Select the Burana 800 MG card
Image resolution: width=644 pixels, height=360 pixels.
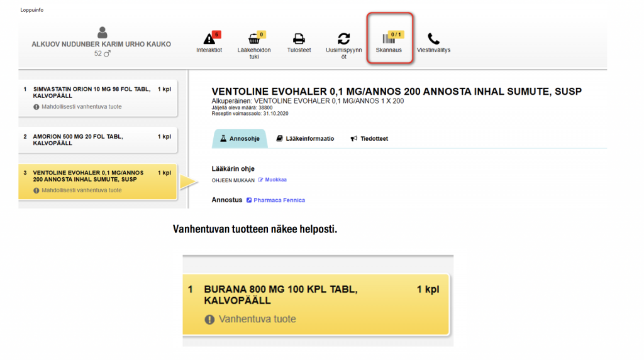[x=316, y=305]
